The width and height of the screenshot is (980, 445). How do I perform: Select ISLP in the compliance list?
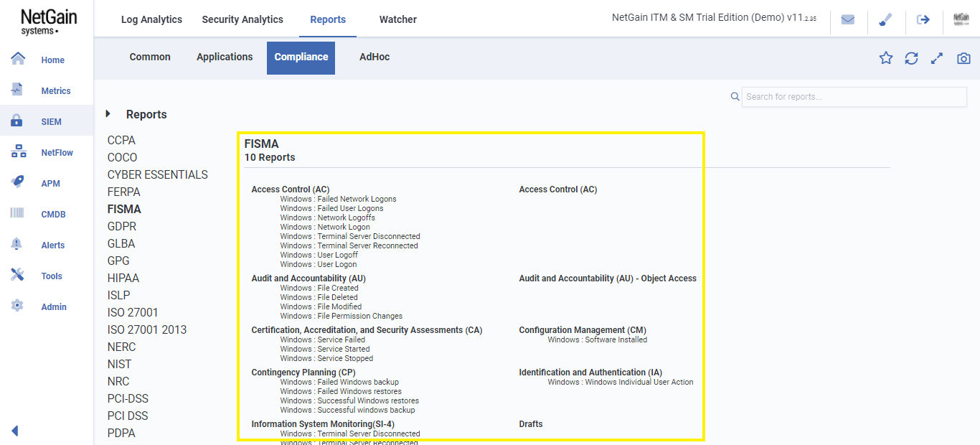pyautogui.click(x=119, y=295)
